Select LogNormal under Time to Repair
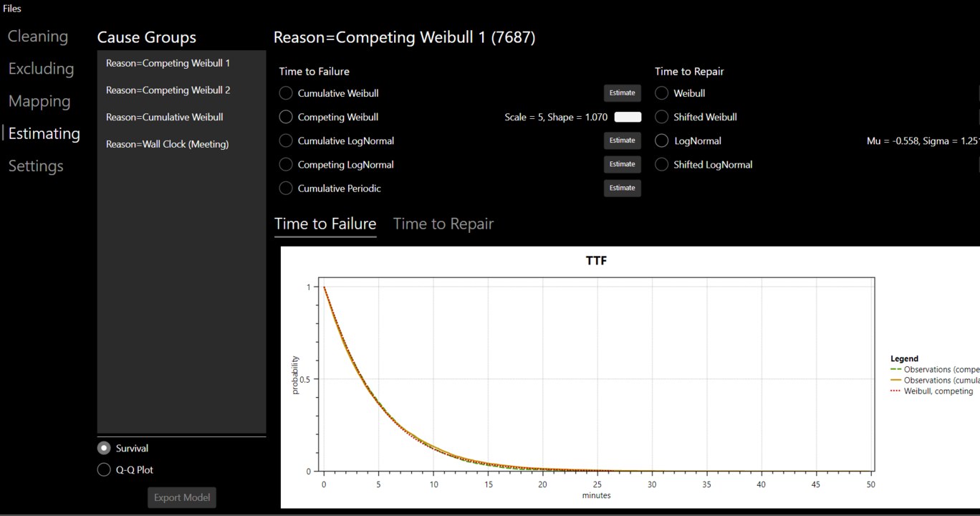The image size is (980, 516). [x=662, y=140]
